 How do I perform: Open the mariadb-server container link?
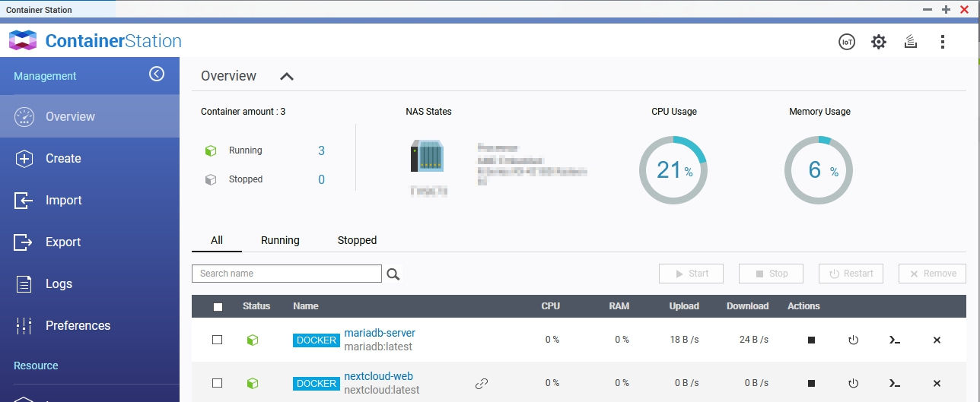(x=380, y=333)
